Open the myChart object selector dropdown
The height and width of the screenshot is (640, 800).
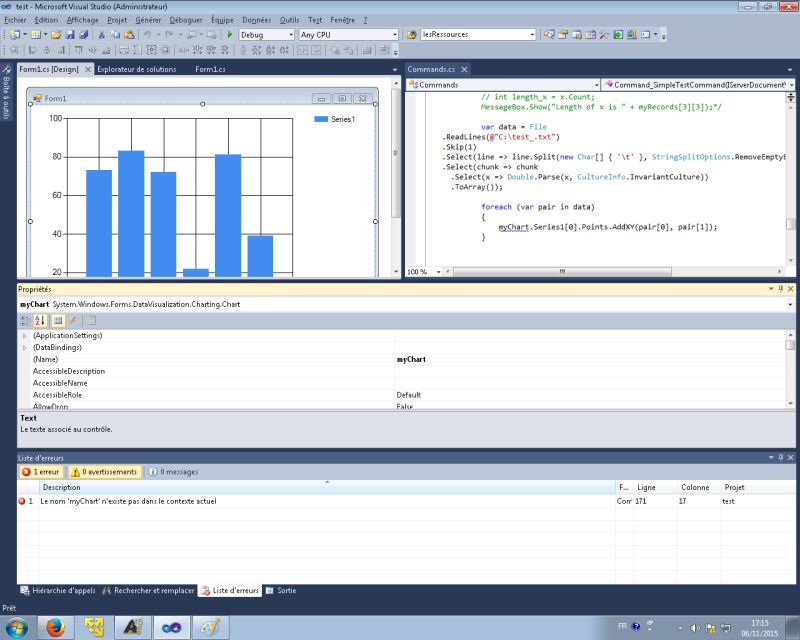point(790,304)
